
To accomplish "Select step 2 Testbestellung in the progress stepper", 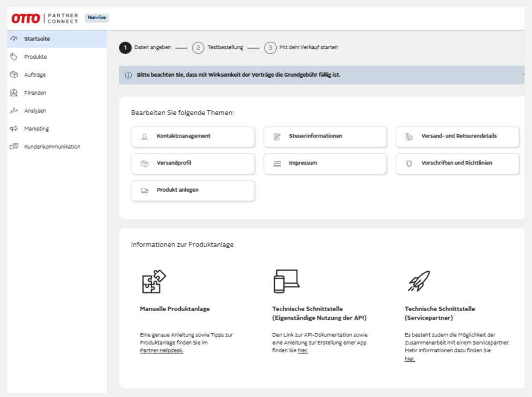I will tap(198, 47).
